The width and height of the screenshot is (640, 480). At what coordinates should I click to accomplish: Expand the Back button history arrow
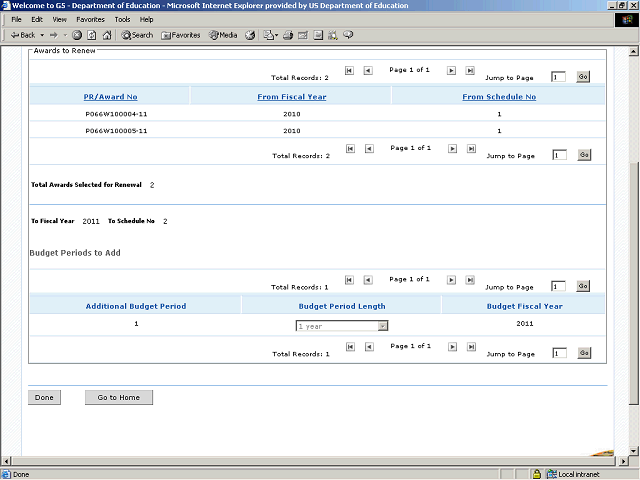(41, 35)
